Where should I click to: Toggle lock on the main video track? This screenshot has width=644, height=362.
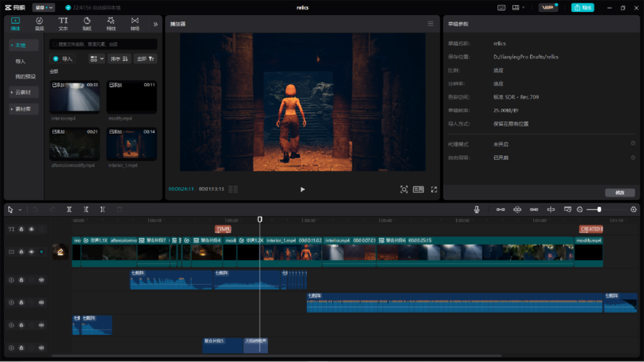[21, 251]
